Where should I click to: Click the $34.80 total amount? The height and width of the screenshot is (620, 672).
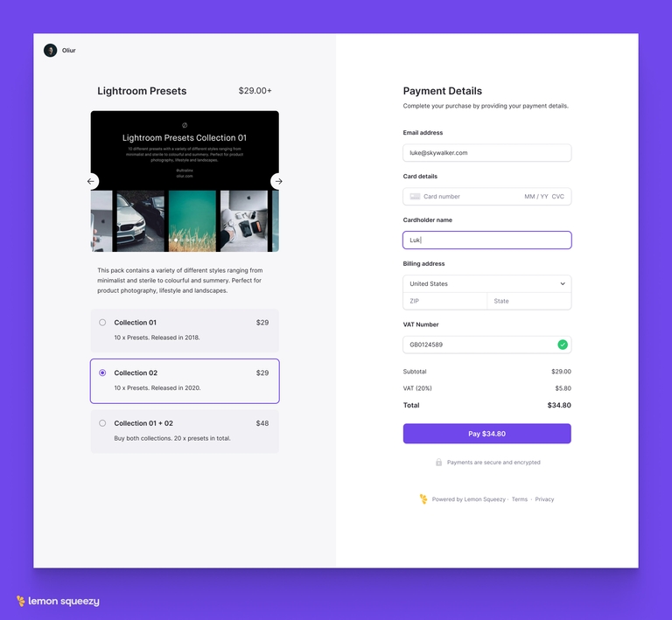click(x=559, y=405)
